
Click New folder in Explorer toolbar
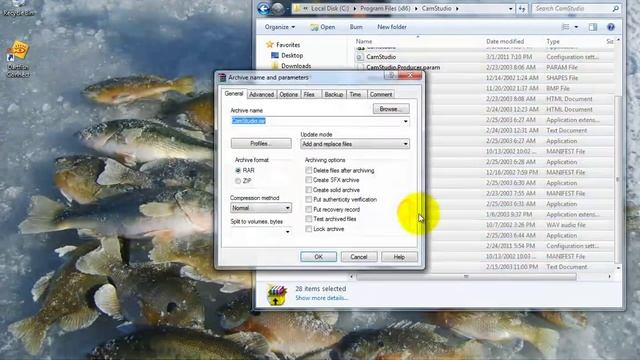pos(392,27)
